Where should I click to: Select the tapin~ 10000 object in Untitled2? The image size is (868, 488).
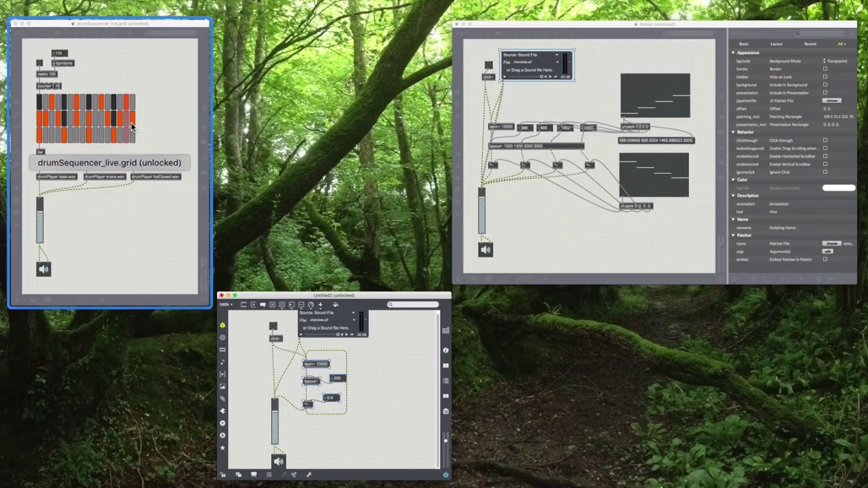[x=316, y=364]
